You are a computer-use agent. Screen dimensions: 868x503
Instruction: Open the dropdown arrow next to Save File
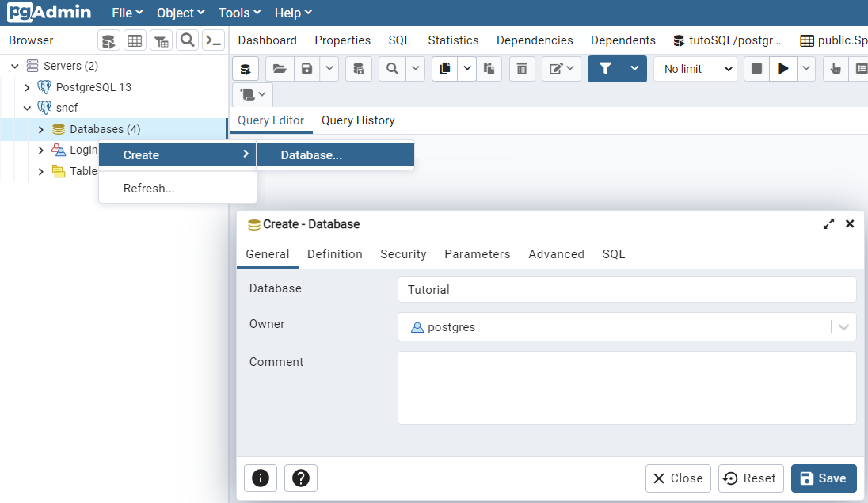pos(329,69)
